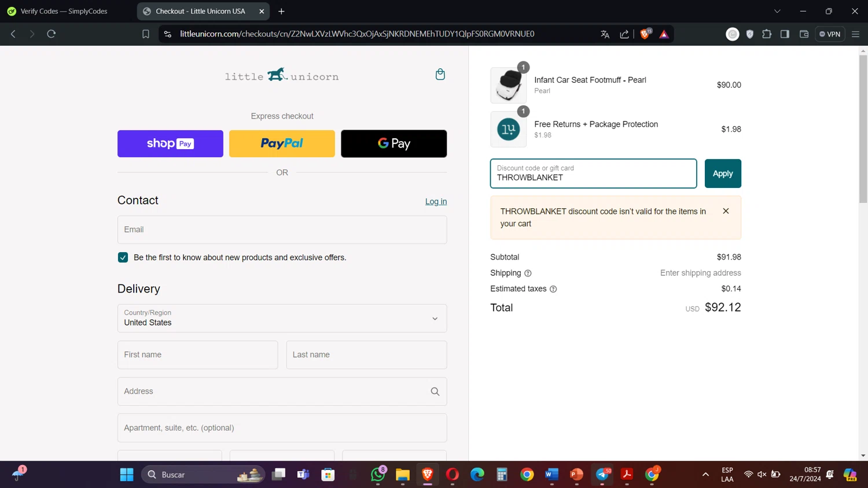
Task: Open Telegram from the taskbar
Action: (x=602, y=475)
